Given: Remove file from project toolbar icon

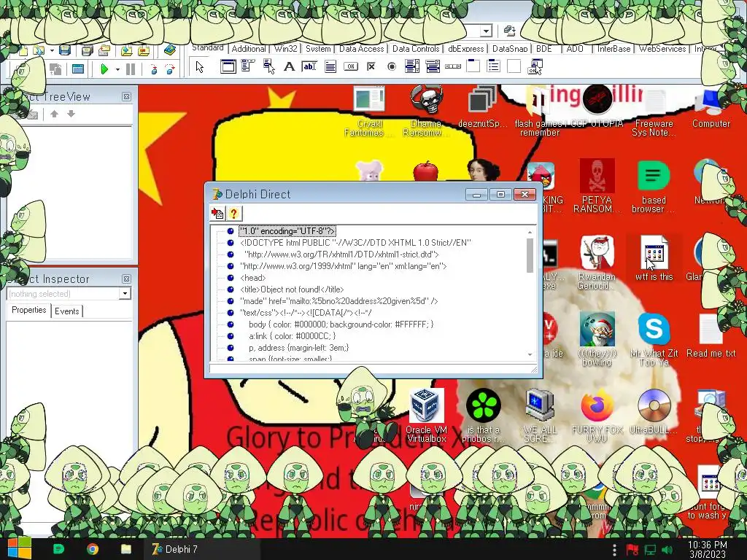Looking at the screenshot, I should (144, 50).
